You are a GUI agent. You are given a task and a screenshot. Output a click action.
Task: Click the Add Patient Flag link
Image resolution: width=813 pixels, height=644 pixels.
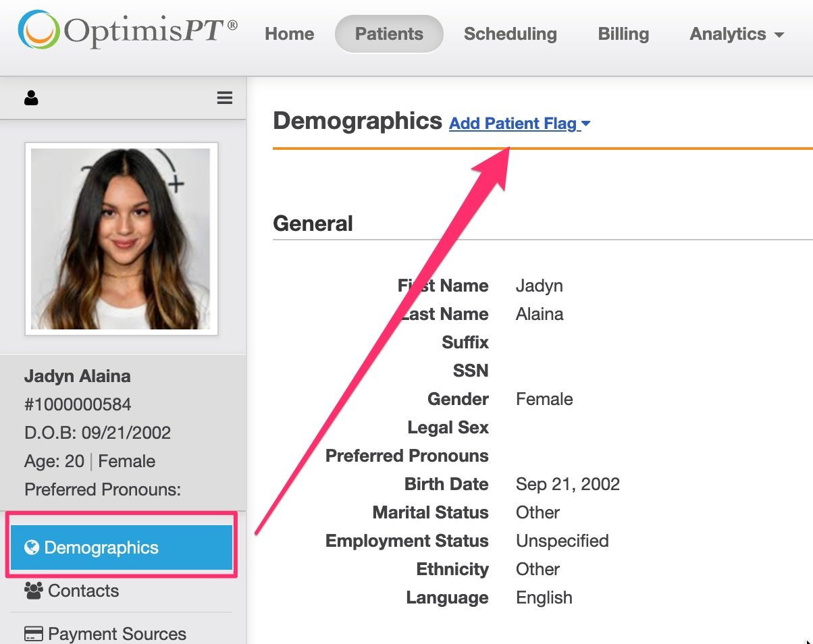click(513, 124)
